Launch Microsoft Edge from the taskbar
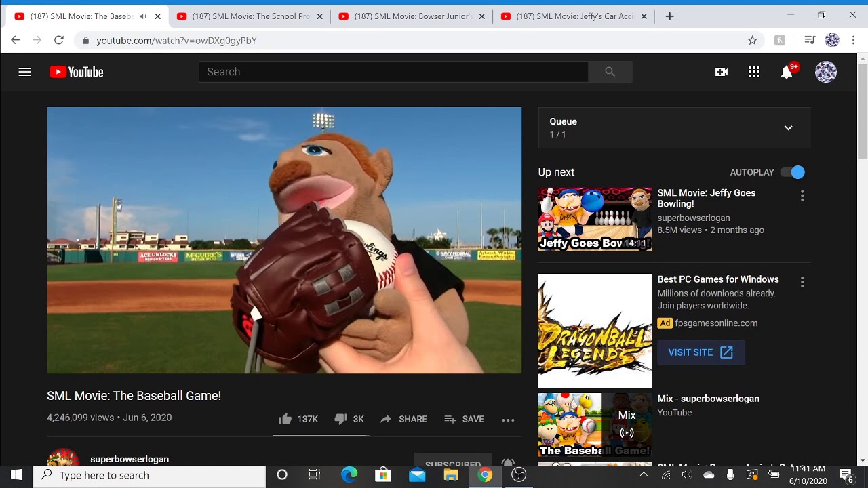The width and height of the screenshot is (868, 488). click(x=349, y=475)
